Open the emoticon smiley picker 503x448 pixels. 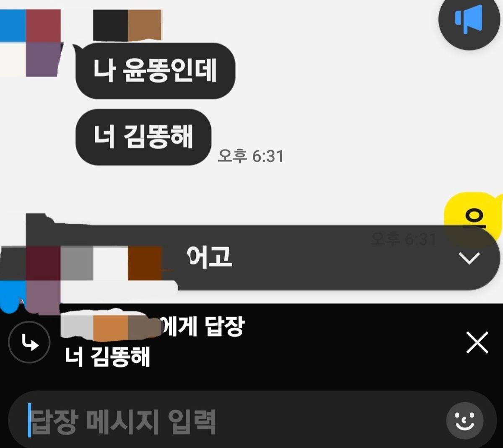[465, 421]
